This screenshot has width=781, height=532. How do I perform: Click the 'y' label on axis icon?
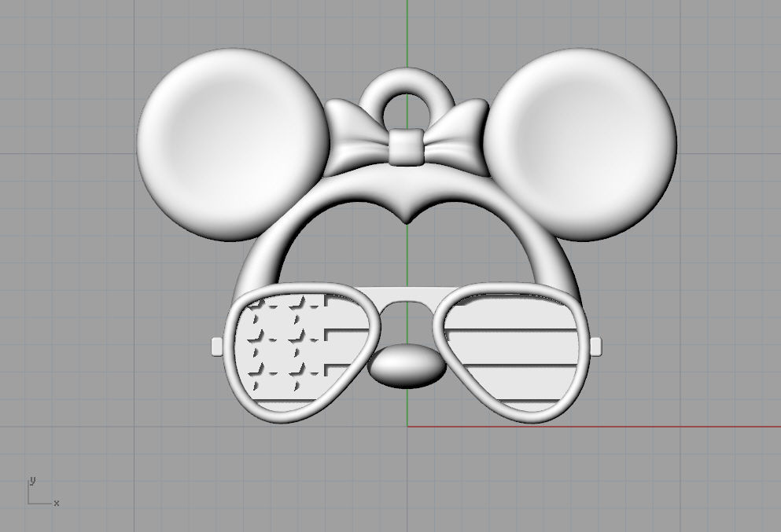tap(32, 480)
